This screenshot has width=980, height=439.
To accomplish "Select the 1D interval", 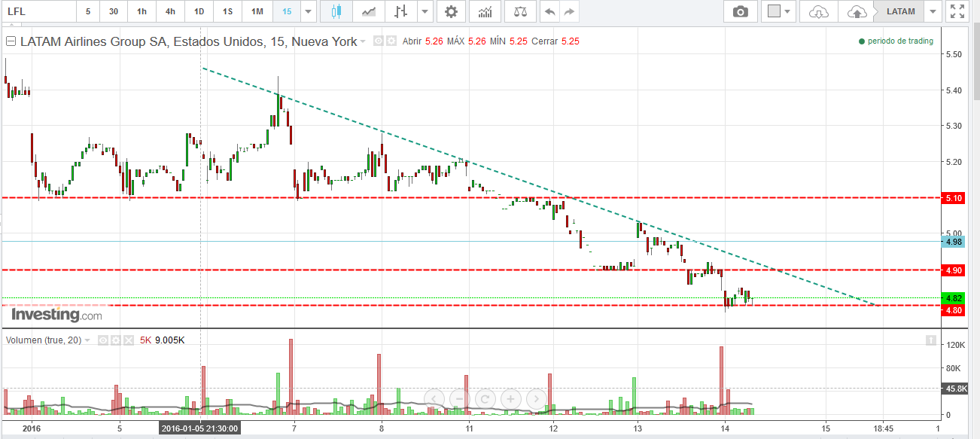I will (199, 11).
